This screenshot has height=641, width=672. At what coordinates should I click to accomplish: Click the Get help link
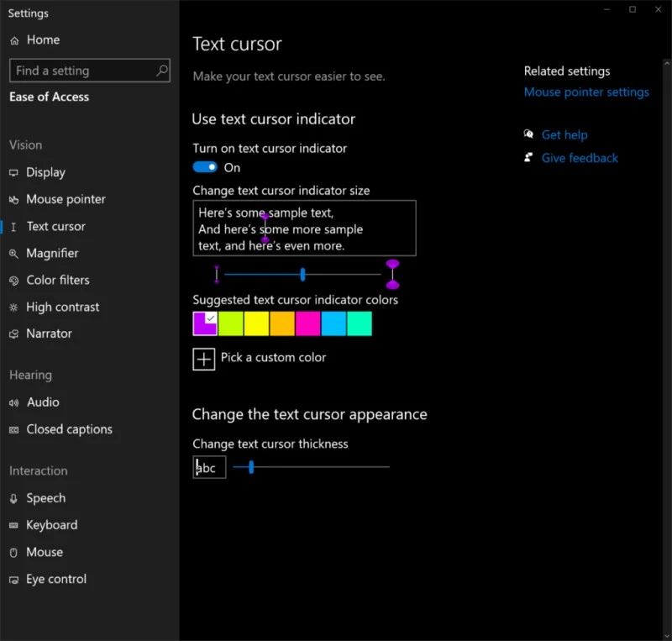pos(565,134)
